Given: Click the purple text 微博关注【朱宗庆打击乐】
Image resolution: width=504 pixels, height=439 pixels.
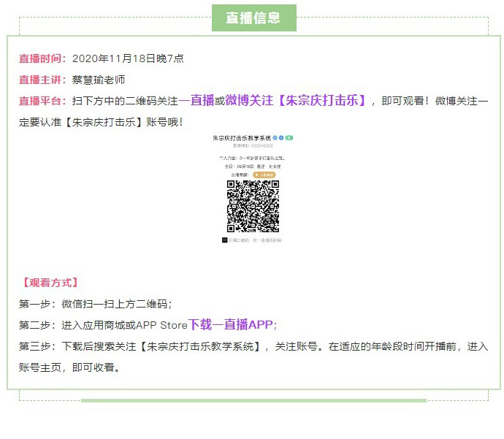Looking at the screenshot, I should [296, 100].
